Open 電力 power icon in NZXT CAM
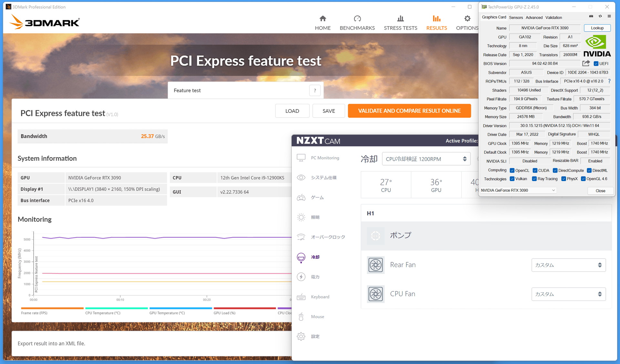 [301, 277]
